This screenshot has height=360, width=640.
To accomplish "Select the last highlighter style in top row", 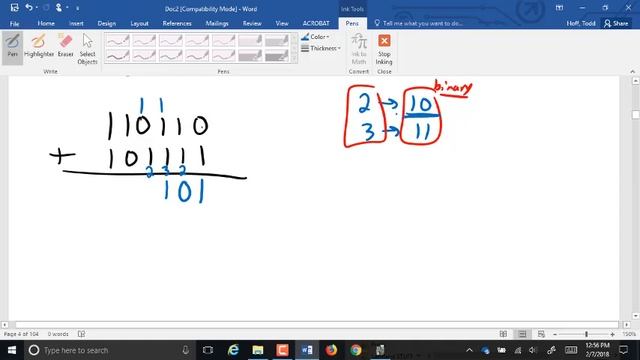I will coord(276,40).
